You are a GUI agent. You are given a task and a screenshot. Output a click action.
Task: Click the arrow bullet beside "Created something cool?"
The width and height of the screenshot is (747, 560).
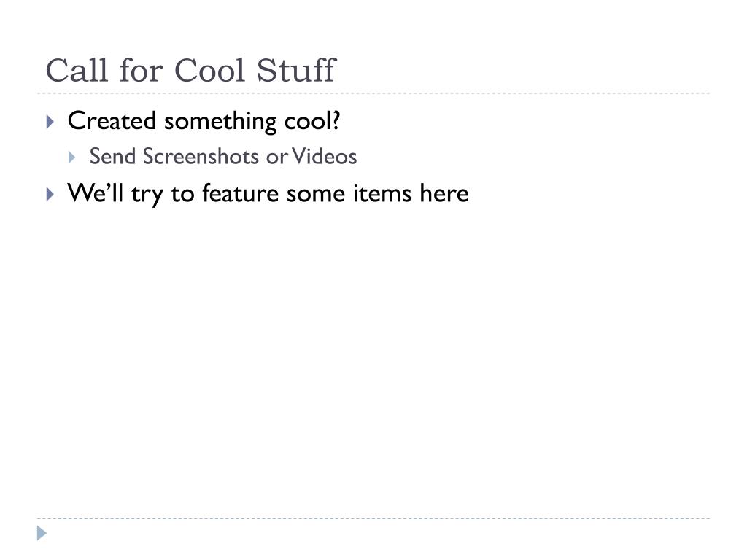[50, 122]
